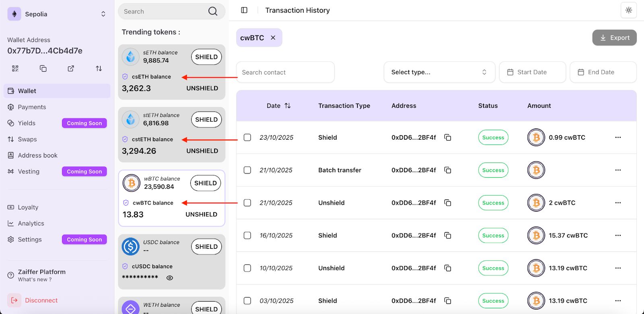Copy the wallet address with the copy icon
Viewport: 644px width, 314px height.
pyautogui.click(x=43, y=68)
